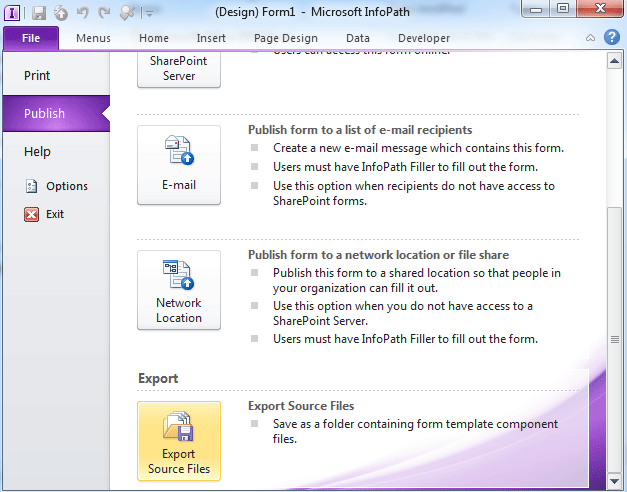Switch to the Insert tab
This screenshot has width=627, height=492.
[211, 38]
